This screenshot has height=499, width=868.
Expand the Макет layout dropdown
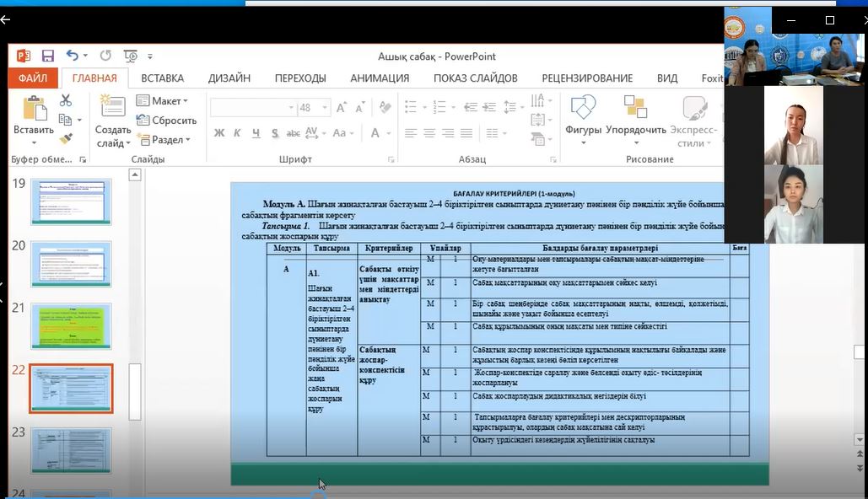coord(165,101)
